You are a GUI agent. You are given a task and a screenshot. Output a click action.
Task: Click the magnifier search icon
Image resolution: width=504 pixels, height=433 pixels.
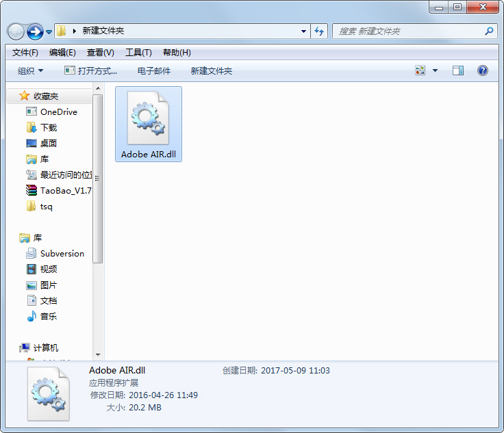pyautogui.click(x=489, y=31)
